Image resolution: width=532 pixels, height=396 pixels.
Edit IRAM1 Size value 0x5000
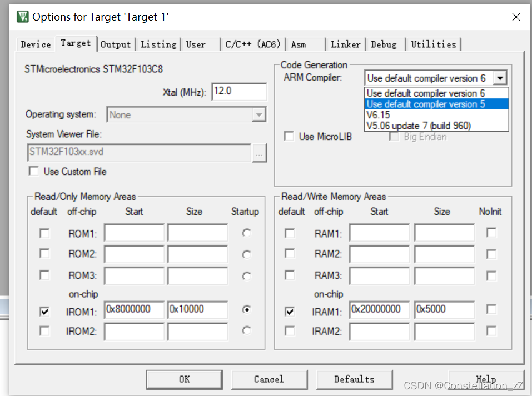click(445, 310)
